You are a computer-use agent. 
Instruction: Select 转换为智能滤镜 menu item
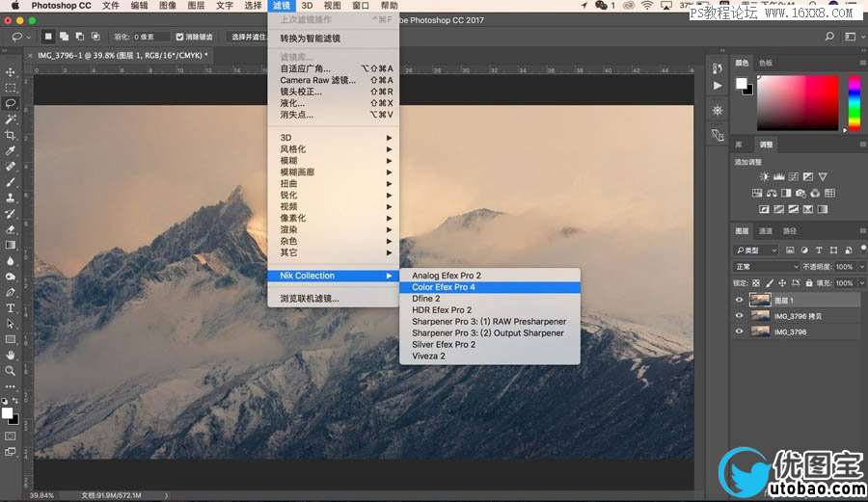click(333, 39)
